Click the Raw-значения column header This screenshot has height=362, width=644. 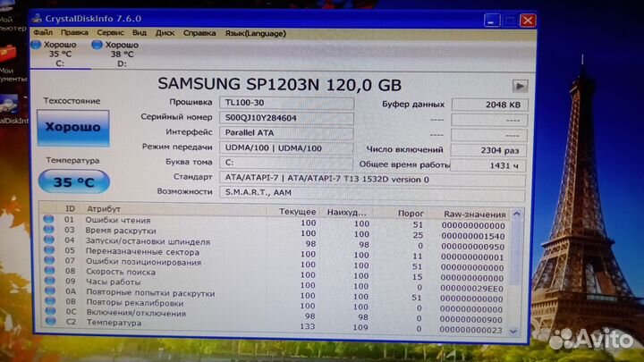coord(474,214)
